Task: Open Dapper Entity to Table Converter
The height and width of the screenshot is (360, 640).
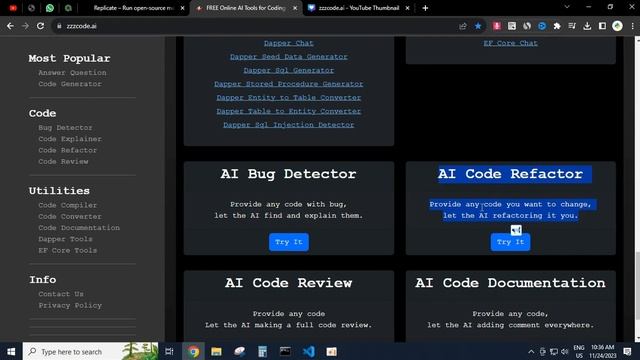Action: (x=289, y=98)
